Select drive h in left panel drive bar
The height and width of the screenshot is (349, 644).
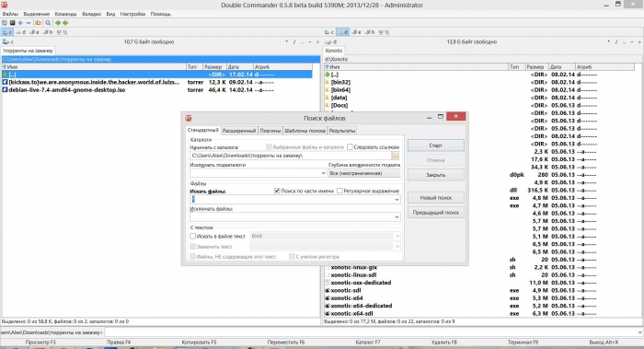click(x=48, y=32)
